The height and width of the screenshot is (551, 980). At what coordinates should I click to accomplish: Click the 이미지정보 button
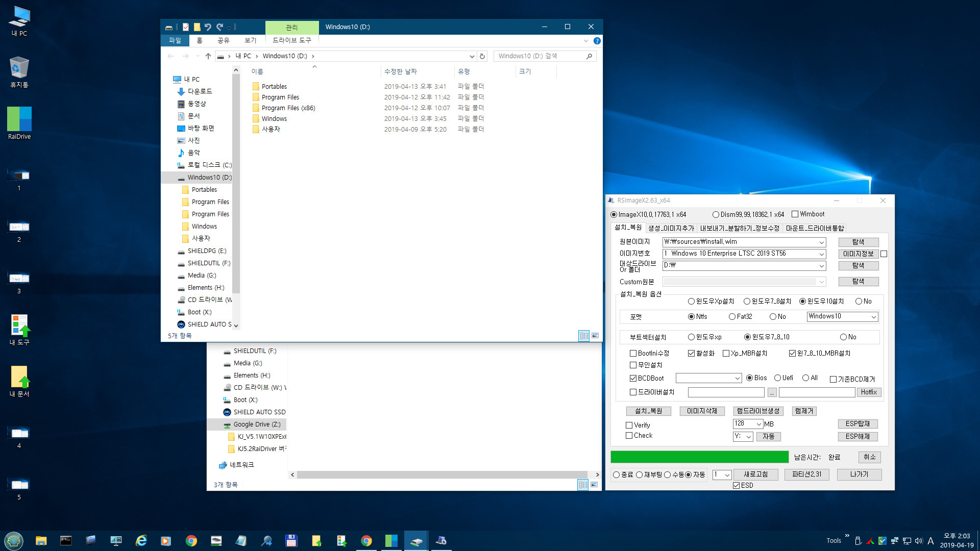(858, 254)
